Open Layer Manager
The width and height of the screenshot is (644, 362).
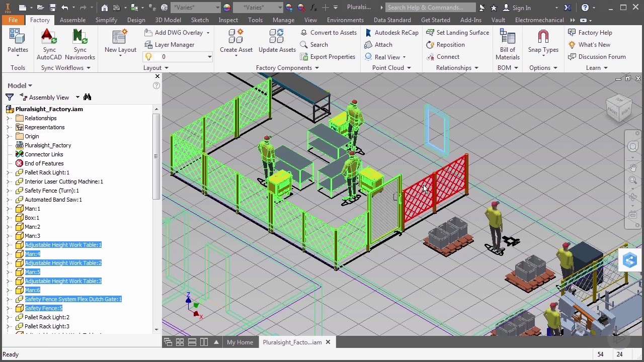[x=169, y=44]
